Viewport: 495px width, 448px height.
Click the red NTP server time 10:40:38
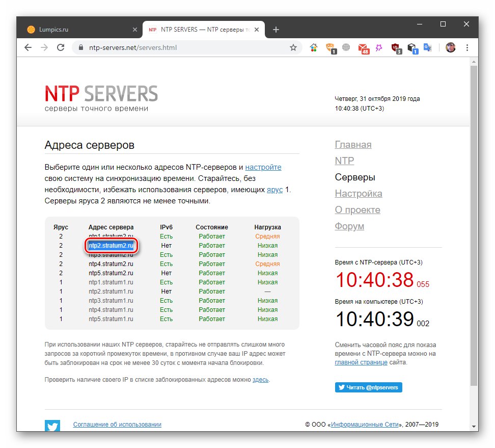374,280
